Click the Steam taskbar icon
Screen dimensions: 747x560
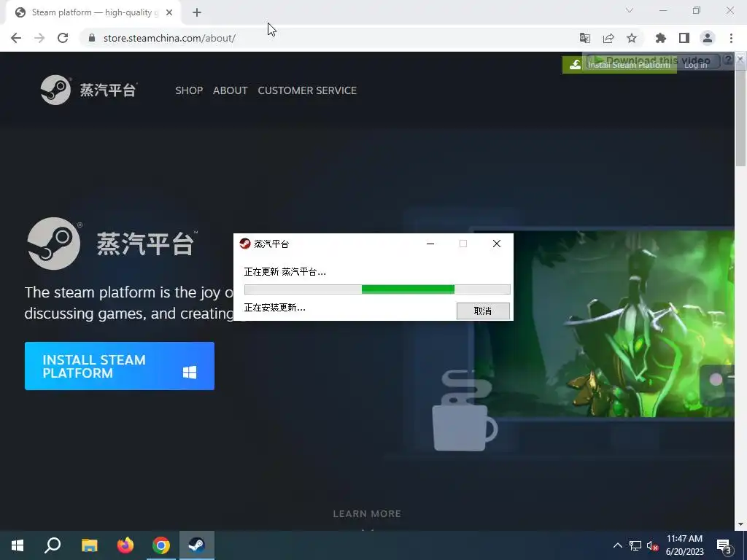197,545
